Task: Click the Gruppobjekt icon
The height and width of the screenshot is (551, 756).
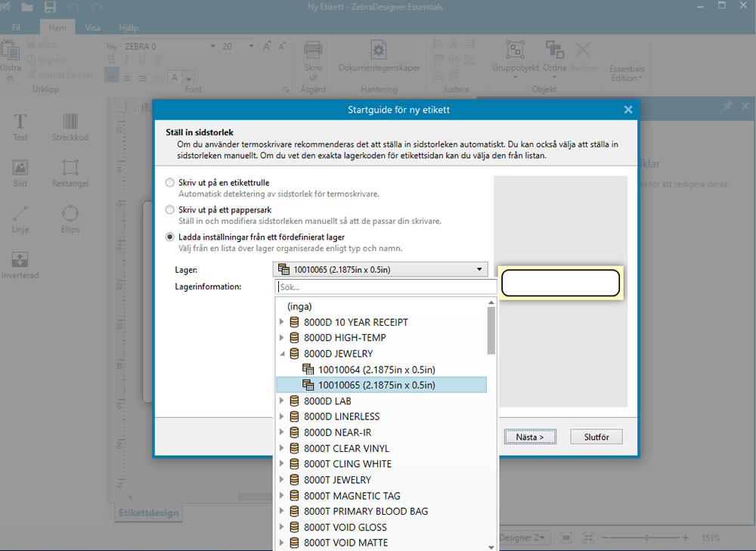Action: click(x=515, y=50)
